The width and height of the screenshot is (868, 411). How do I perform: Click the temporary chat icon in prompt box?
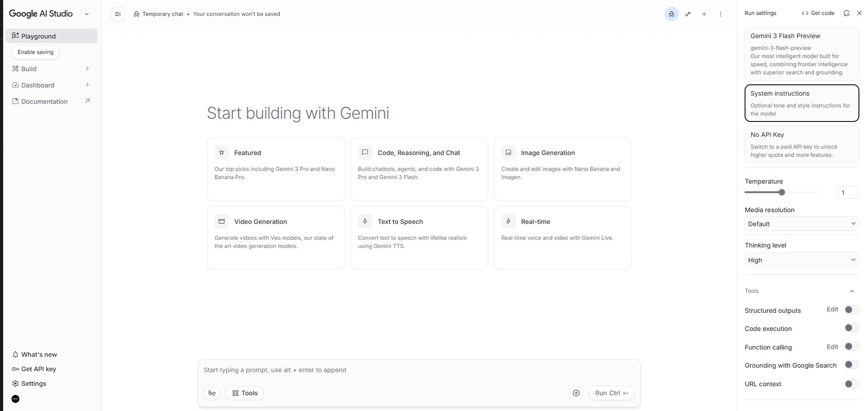(212, 393)
